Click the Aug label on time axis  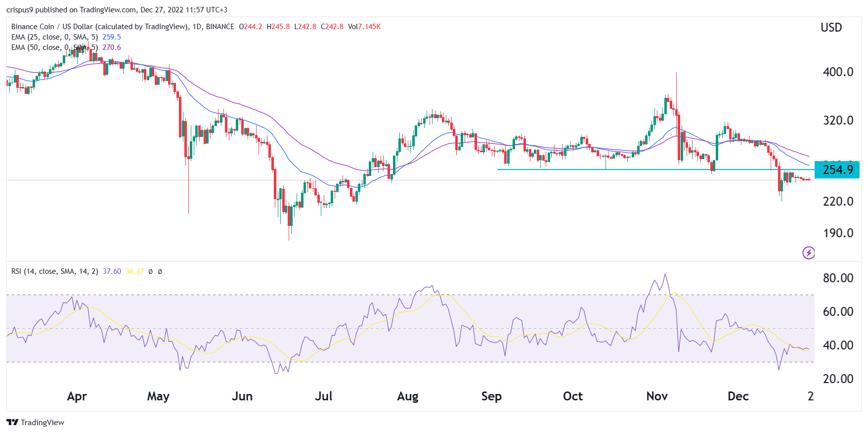pyautogui.click(x=408, y=396)
